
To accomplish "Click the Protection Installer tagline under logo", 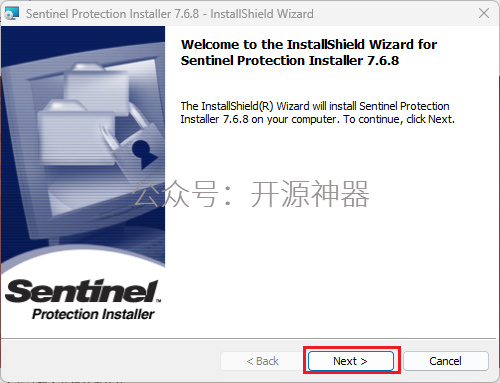I will coord(93,314).
